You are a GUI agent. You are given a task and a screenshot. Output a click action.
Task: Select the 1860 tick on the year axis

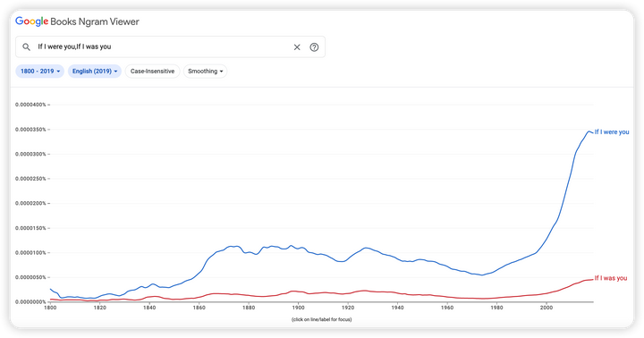(199, 308)
